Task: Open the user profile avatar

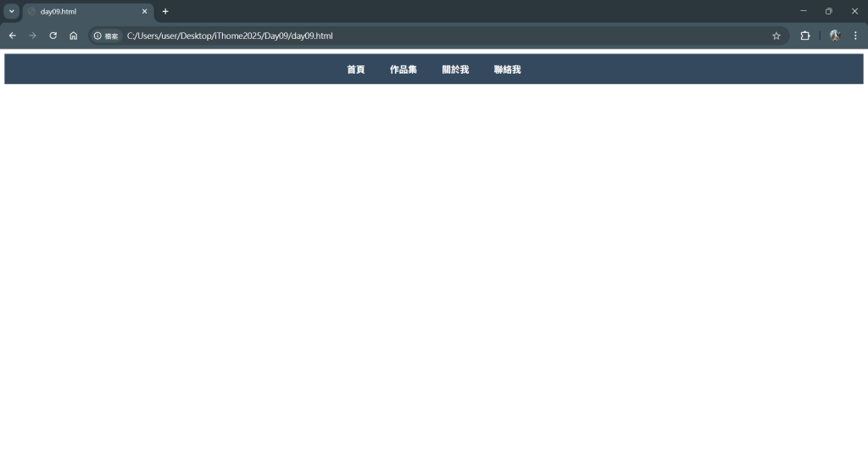Action: pos(835,36)
